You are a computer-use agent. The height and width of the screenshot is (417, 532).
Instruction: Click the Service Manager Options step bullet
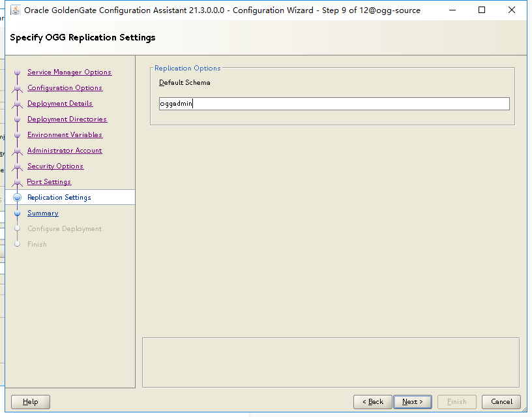18,72
